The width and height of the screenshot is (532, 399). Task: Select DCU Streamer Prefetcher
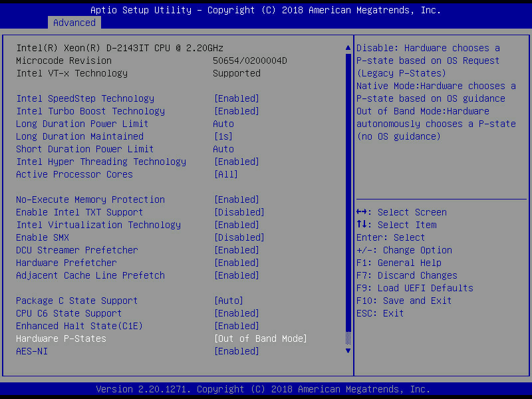(77, 250)
